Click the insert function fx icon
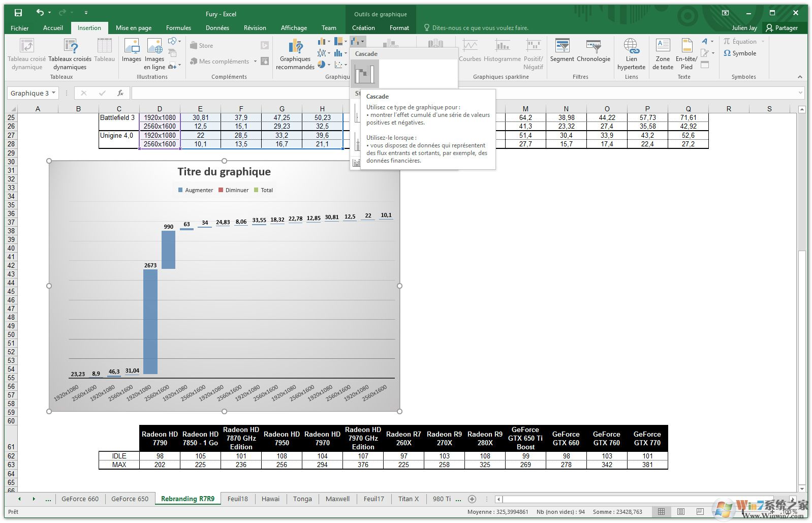This screenshot has width=812, height=523. (x=120, y=93)
